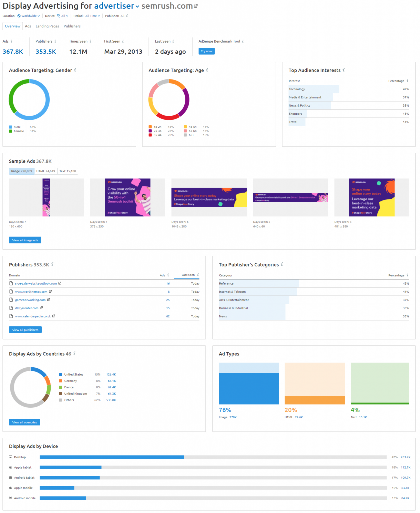
Task: Open the 84.2K Android mobile ads link
Action: [405, 498]
